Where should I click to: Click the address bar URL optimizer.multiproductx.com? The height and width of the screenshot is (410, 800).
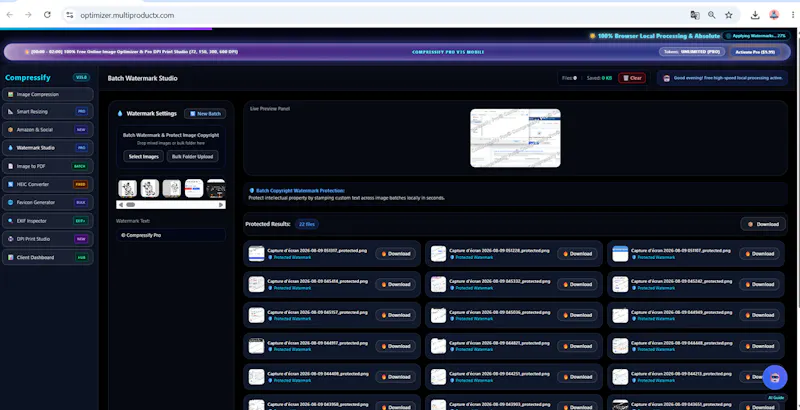pyautogui.click(x=127, y=15)
